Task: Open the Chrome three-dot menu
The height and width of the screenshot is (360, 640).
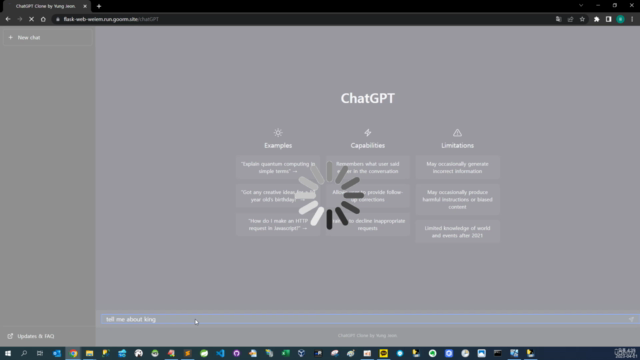Action: click(x=632, y=19)
